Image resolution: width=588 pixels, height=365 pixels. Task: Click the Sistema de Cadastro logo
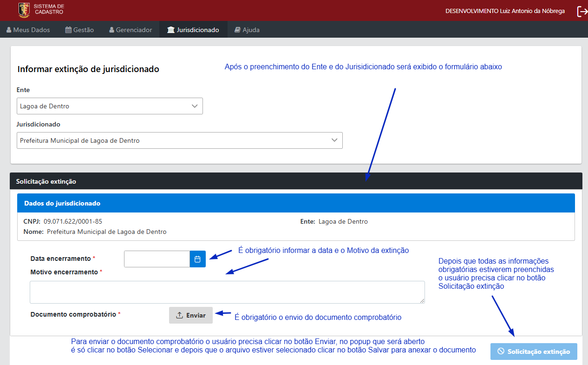[41, 9]
